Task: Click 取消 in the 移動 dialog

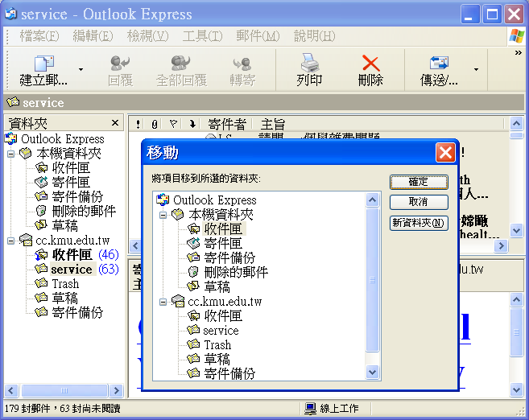Action: tap(419, 202)
